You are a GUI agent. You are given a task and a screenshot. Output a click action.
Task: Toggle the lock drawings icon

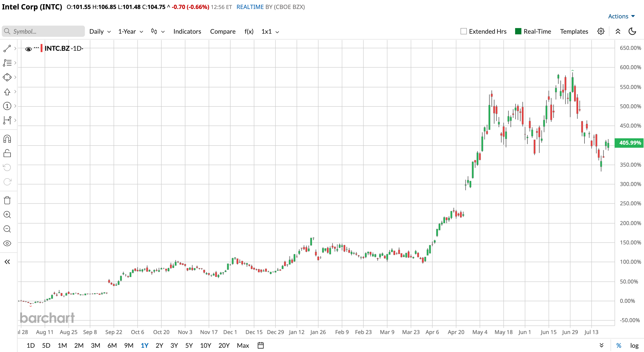point(7,153)
